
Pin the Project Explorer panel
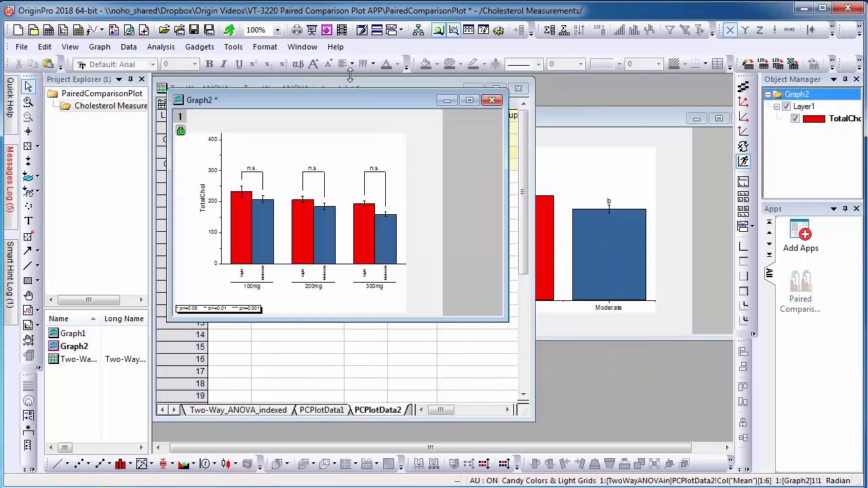(130, 79)
